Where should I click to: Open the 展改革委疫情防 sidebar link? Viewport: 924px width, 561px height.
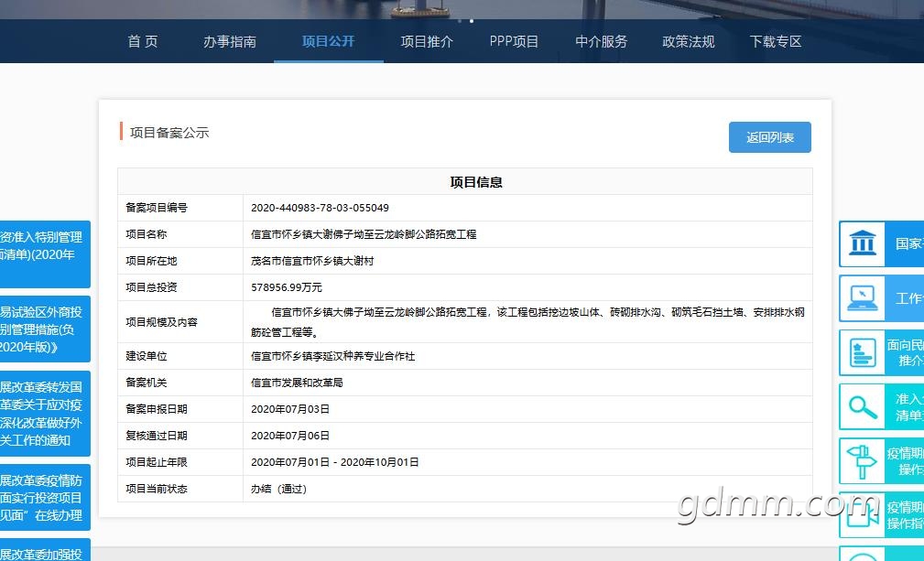coord(45,498)
